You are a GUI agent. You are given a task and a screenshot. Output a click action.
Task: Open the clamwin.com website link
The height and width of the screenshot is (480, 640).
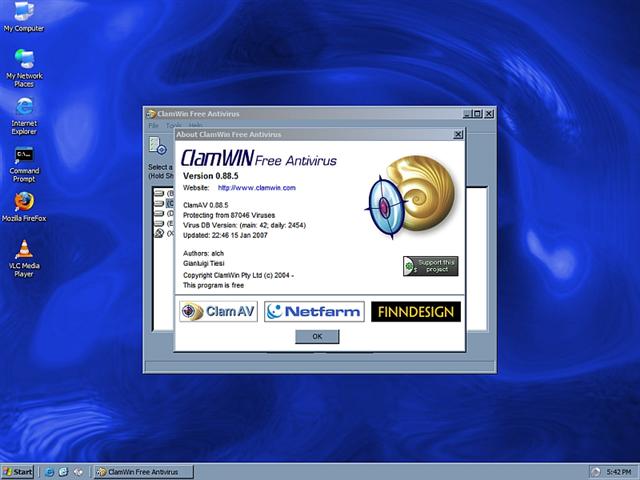tap(257, 188)
